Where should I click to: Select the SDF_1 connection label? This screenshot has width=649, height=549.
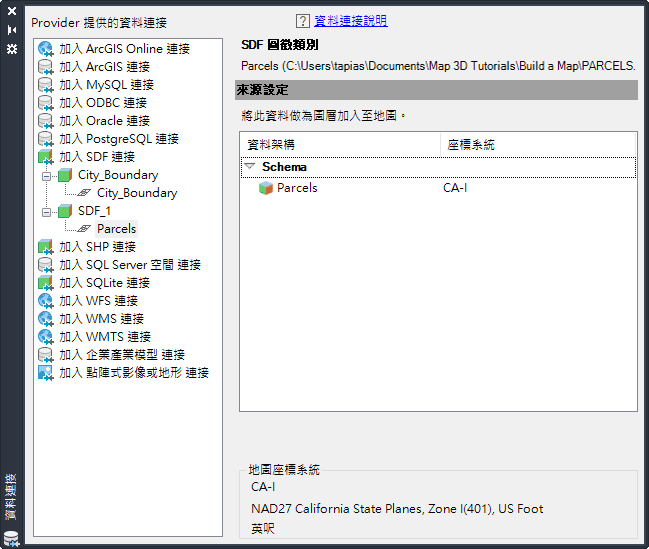click(94, 211)
